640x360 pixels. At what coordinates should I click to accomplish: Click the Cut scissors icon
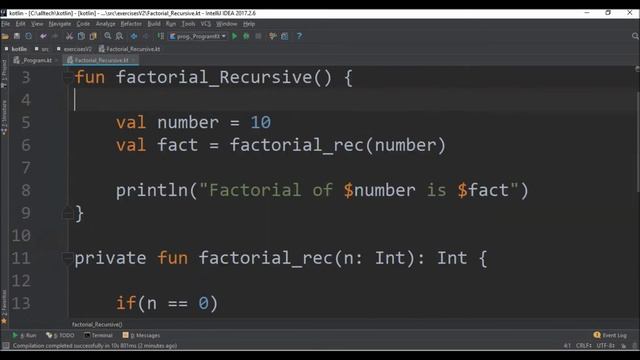point(69,36)
